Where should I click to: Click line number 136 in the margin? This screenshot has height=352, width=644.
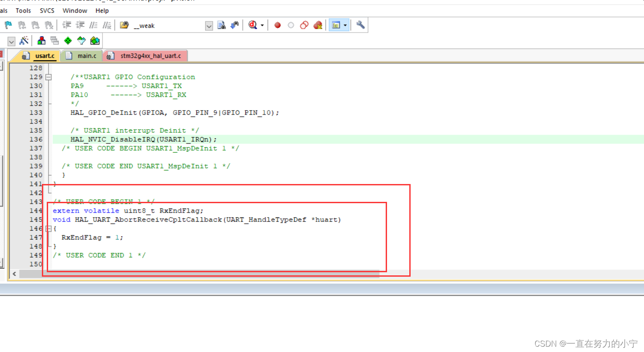[x=36, y=139]
